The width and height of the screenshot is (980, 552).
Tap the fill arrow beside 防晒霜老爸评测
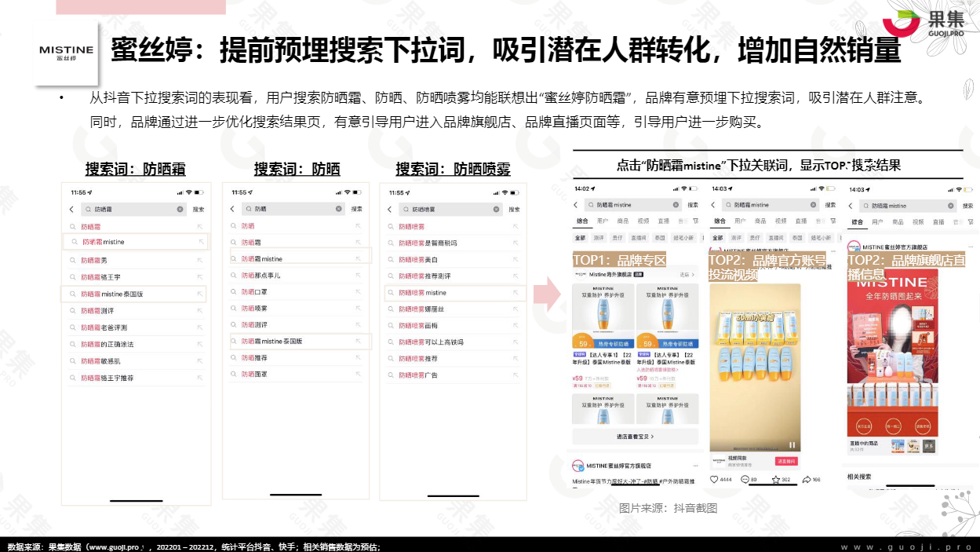[x=200, y=327]
